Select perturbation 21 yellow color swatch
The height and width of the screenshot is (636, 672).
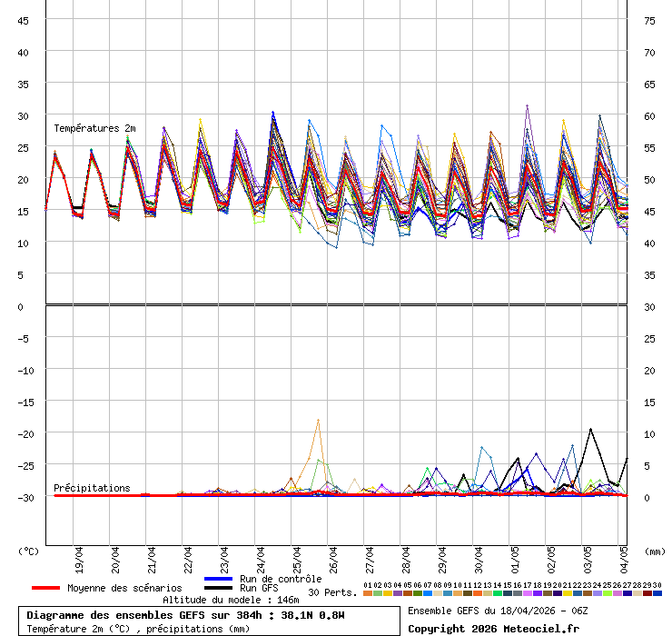click(568, 593)
